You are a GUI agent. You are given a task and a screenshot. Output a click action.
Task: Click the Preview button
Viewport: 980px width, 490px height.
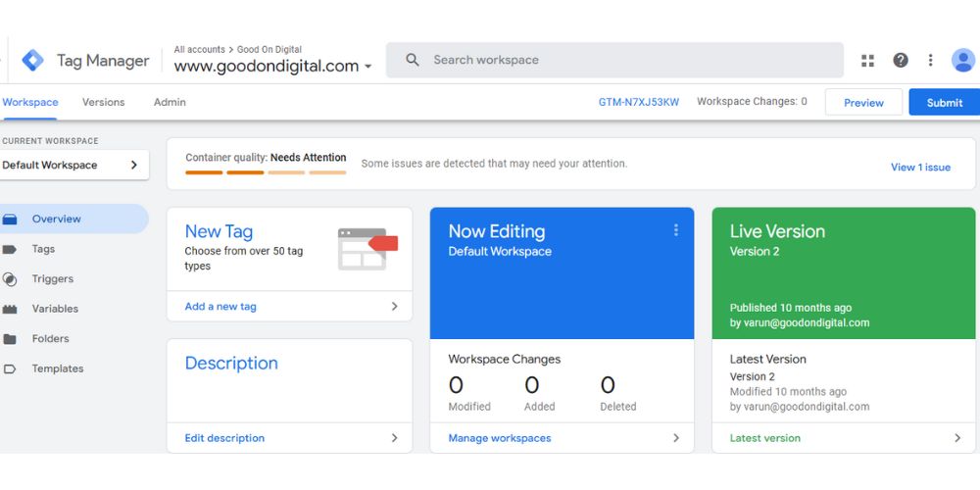pos(863,103)
